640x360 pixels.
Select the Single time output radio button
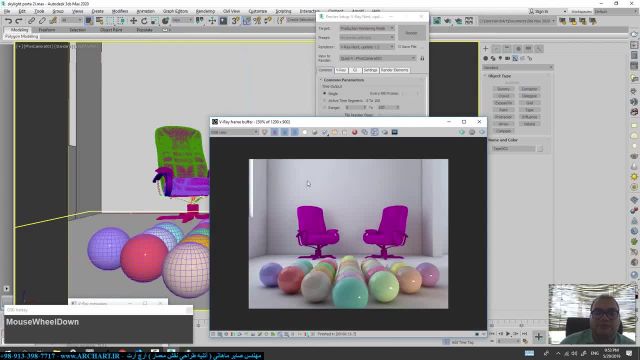coord(325,93)
